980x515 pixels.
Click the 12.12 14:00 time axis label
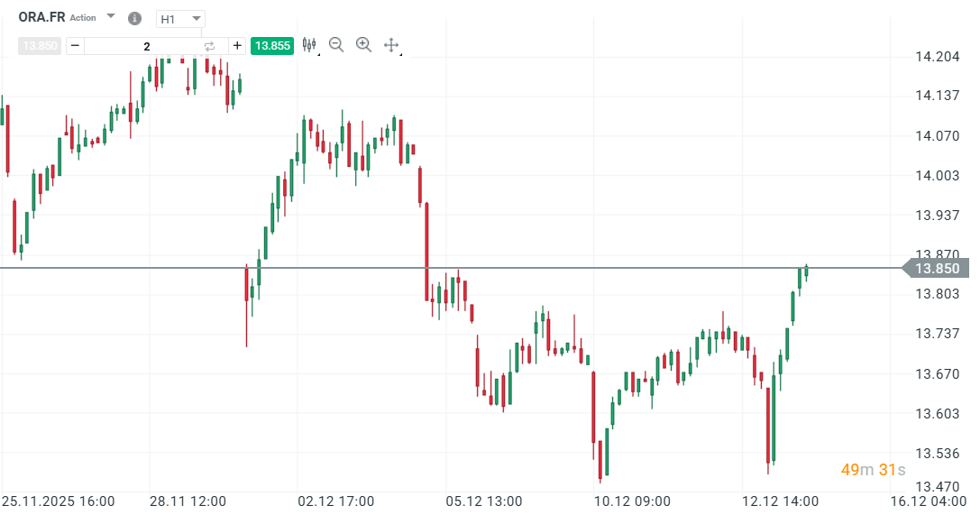780,501
